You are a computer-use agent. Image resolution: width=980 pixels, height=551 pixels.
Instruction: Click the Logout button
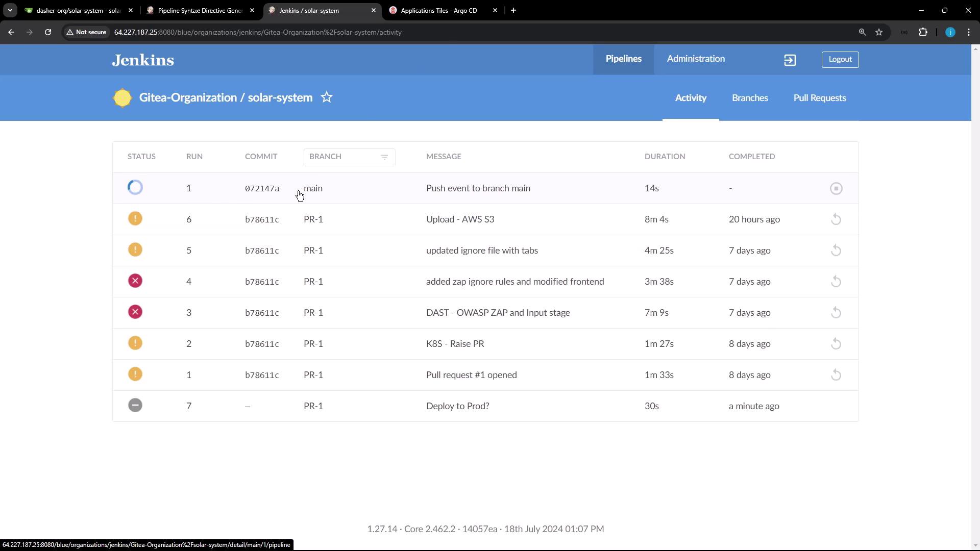coord(840,60)
